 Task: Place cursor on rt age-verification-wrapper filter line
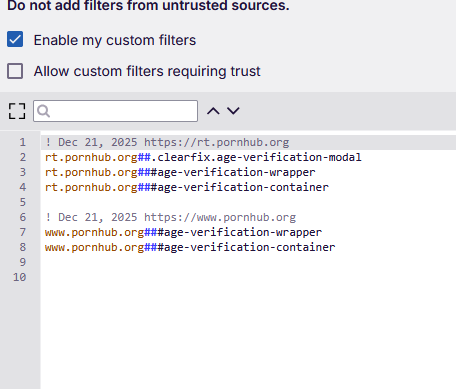180,172
